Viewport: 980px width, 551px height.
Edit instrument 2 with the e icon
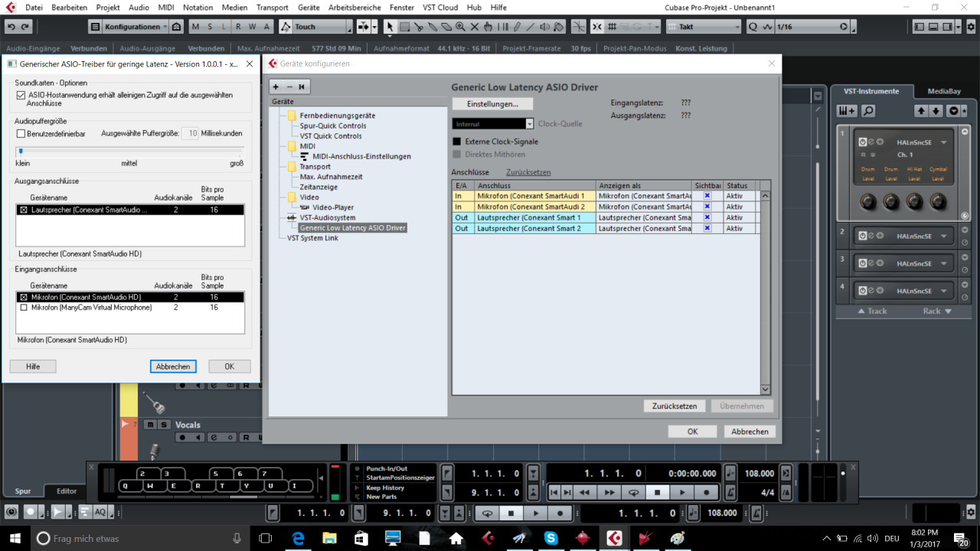click(871, 236)
